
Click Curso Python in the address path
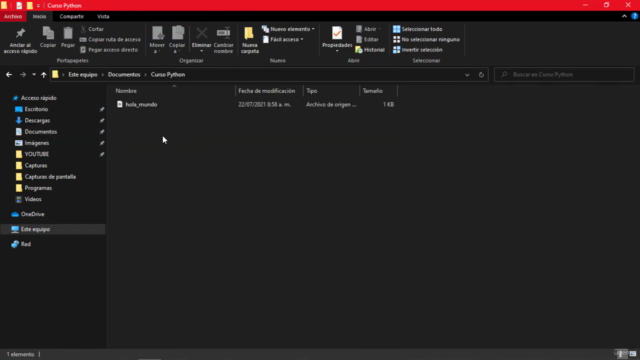pyautogui.click(x=168, y=75)
